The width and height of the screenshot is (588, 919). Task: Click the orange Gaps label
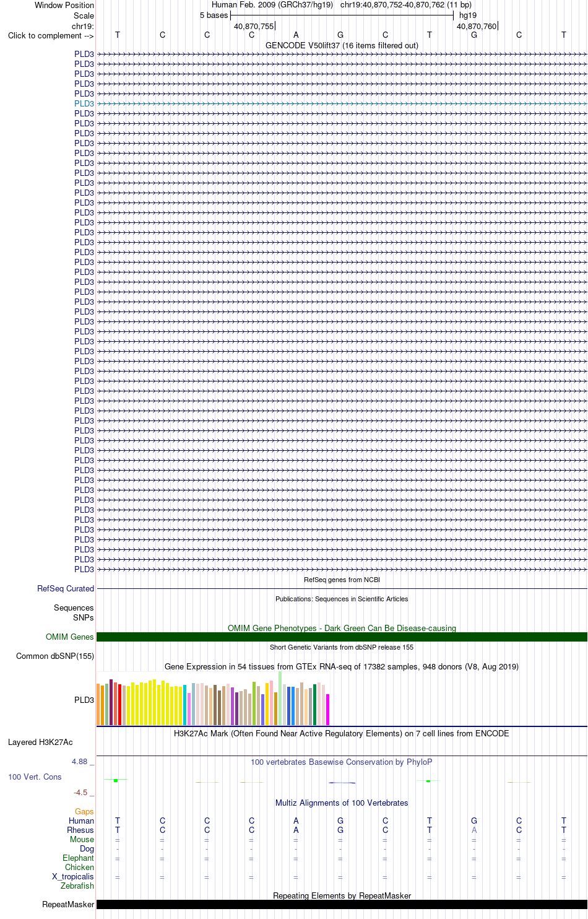84,811
